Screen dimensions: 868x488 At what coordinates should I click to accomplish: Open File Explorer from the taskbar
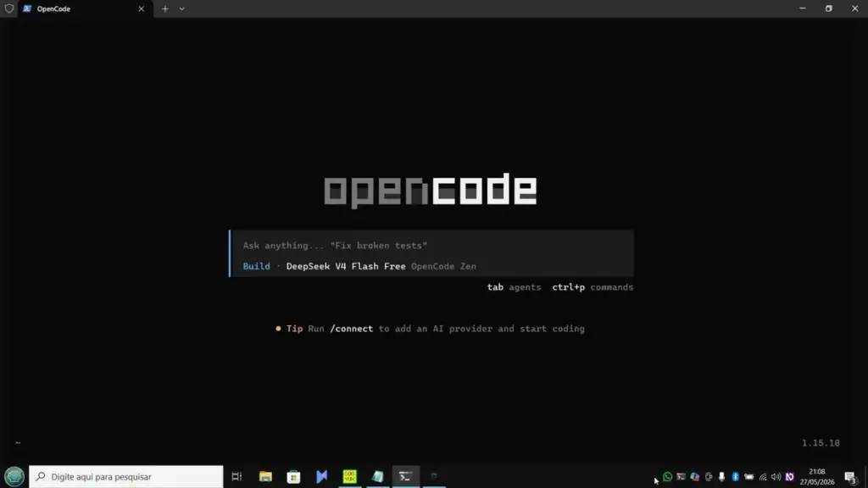coord(265,476)
